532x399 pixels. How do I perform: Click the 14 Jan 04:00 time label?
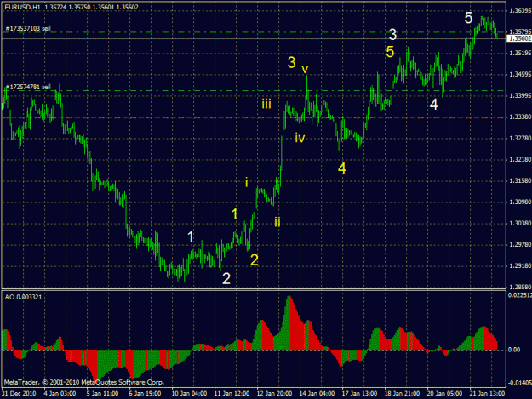(x=317, y=394)
